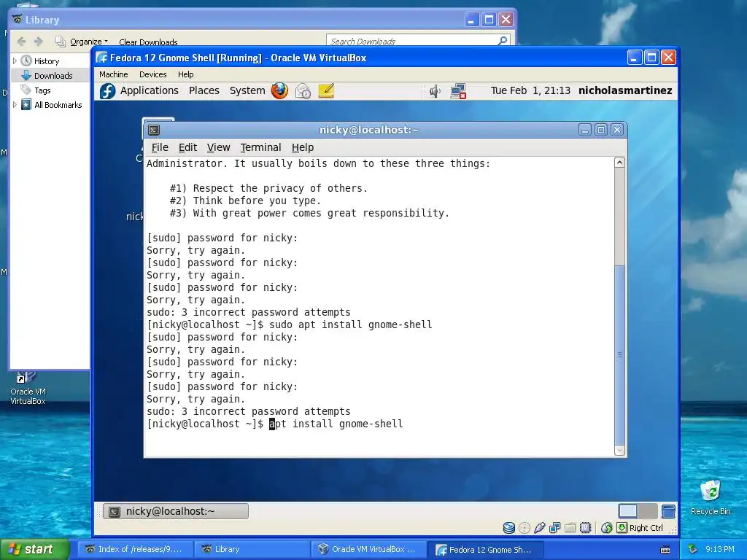Click the VirtualBox mouse integration status icon
The image size is (747, 560).
pyautogui.click(x=606, y=528)
